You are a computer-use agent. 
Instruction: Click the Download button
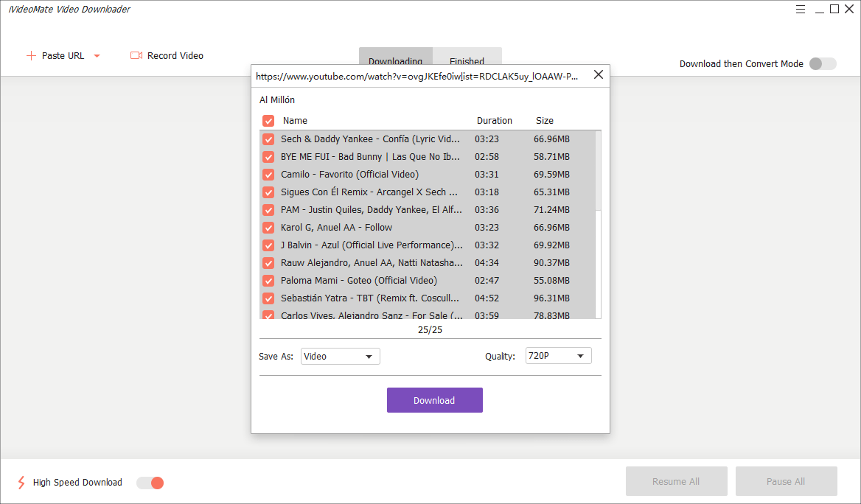click(434, 400)
